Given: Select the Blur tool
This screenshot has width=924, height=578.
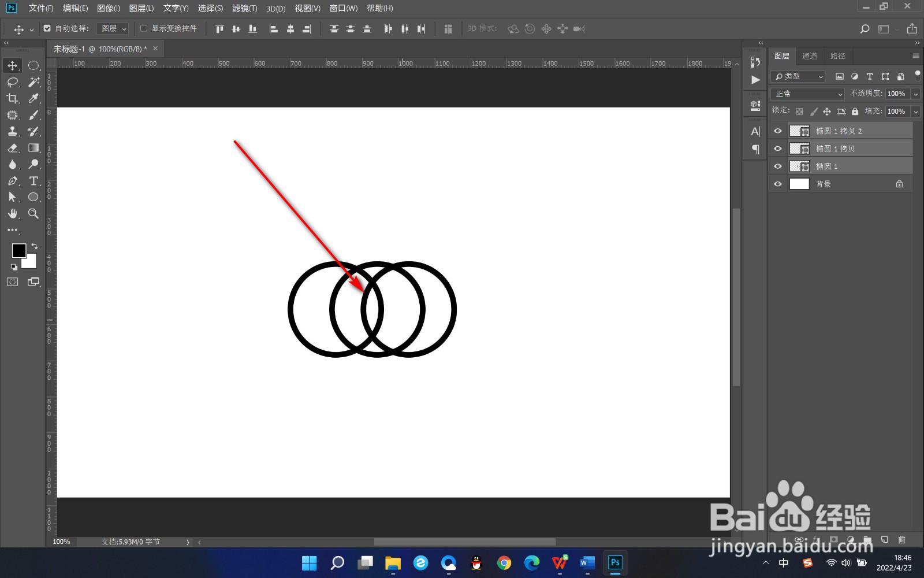Looking at the screenshot, I should click(x=13, y=164).
